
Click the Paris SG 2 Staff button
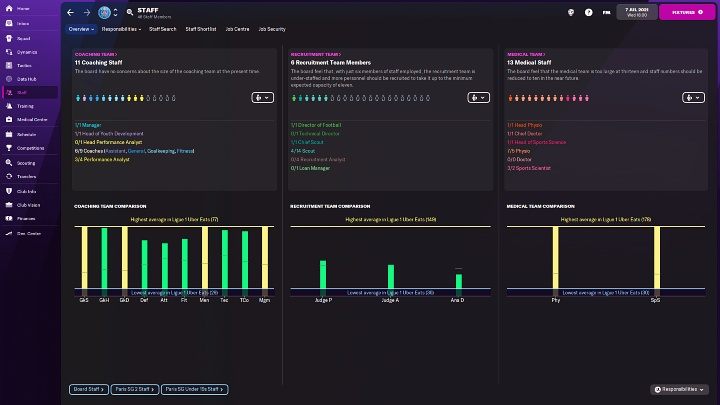coord(133,389)
